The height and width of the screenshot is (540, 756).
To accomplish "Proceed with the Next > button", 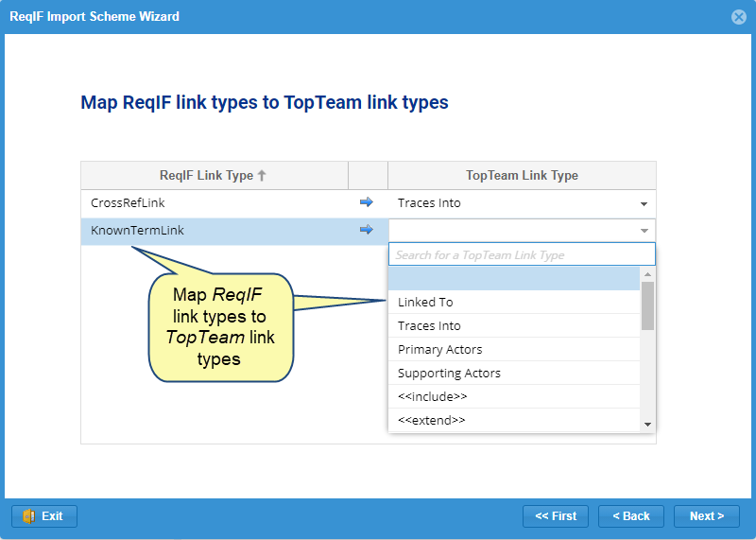I will pos(706,516).
